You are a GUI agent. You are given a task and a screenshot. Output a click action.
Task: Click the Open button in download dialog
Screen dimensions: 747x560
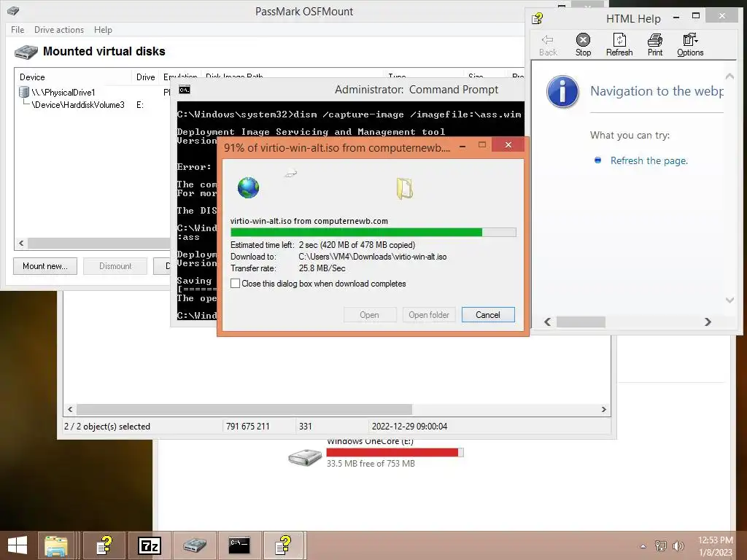point(369,315)
